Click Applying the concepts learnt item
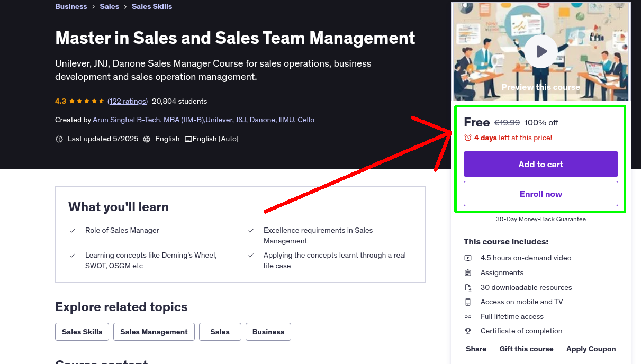 (x=335, y=260)
